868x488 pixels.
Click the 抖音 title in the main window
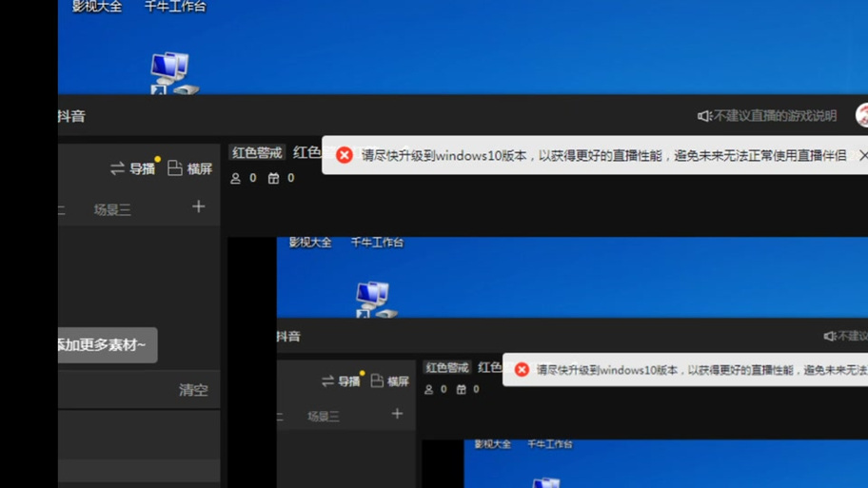tap(71, 116)
